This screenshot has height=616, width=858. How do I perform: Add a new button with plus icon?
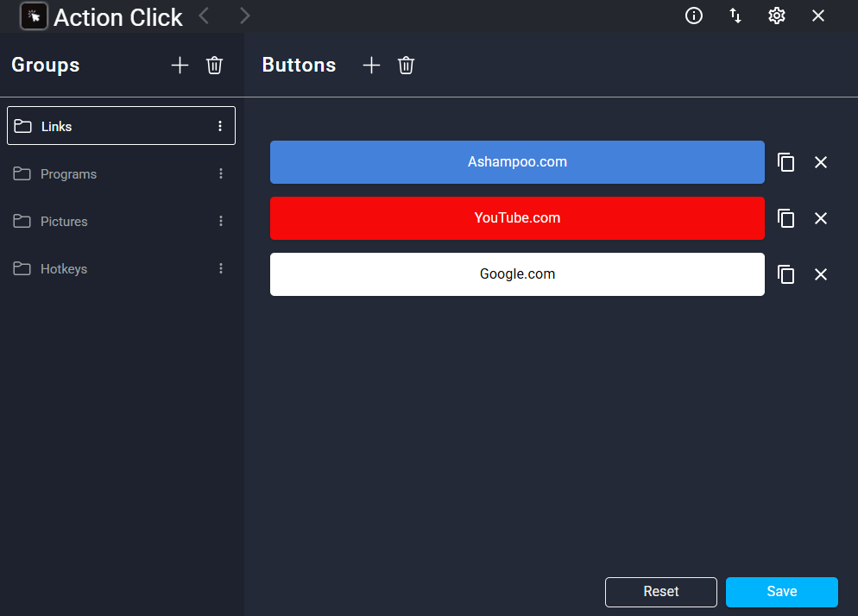pos(371,65)
